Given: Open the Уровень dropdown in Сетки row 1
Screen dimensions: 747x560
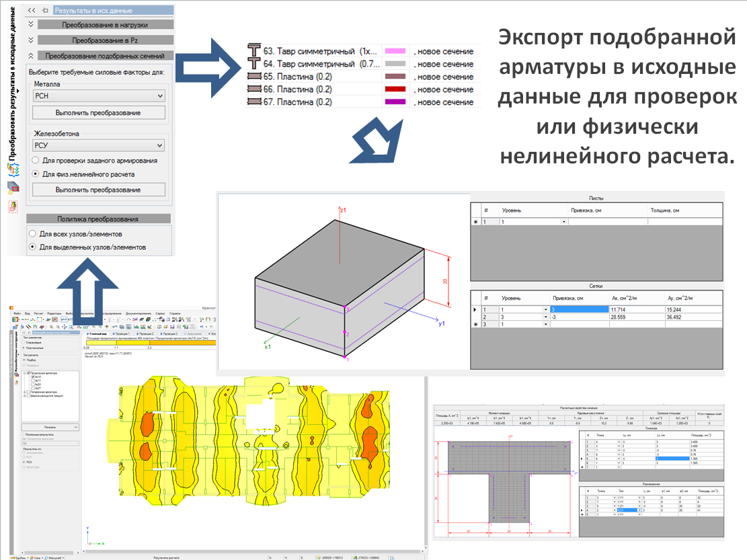Looking at the screenshot, I should click(x=545, y=309).
